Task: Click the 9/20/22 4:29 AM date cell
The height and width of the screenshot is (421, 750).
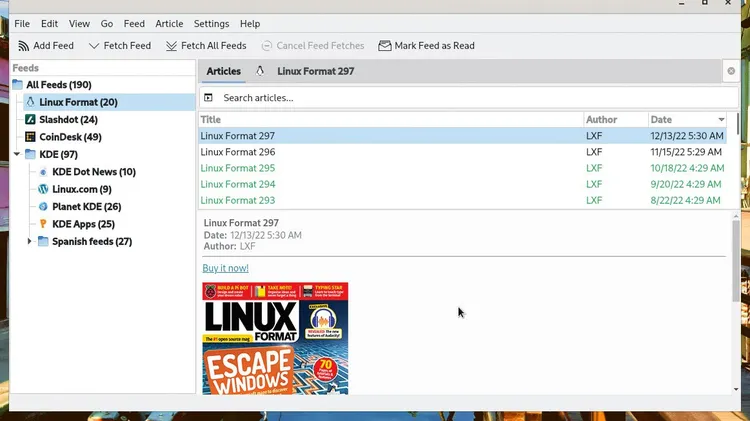Action: pos(685,184)
